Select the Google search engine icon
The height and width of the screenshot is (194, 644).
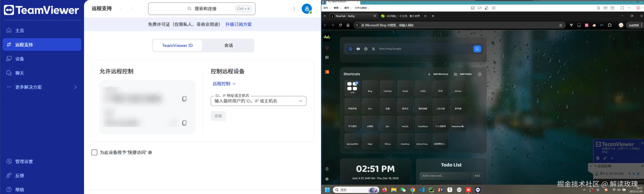click(350, 49)
